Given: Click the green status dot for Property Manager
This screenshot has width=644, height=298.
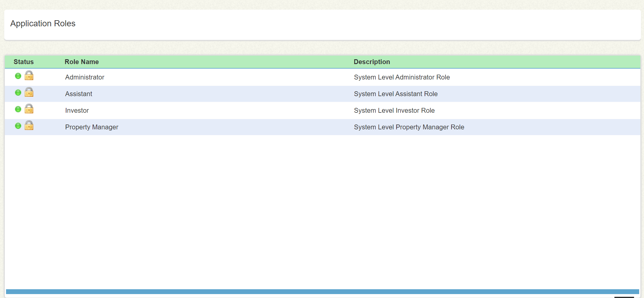Looking at the screenshot, I should [x=18, y=126].
